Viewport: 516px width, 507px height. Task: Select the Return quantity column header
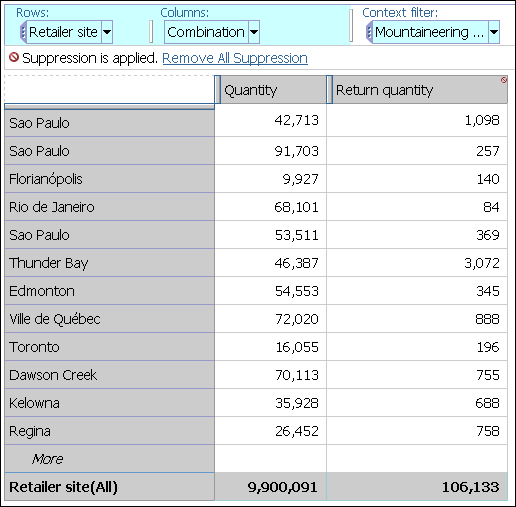tap(420, 90)
